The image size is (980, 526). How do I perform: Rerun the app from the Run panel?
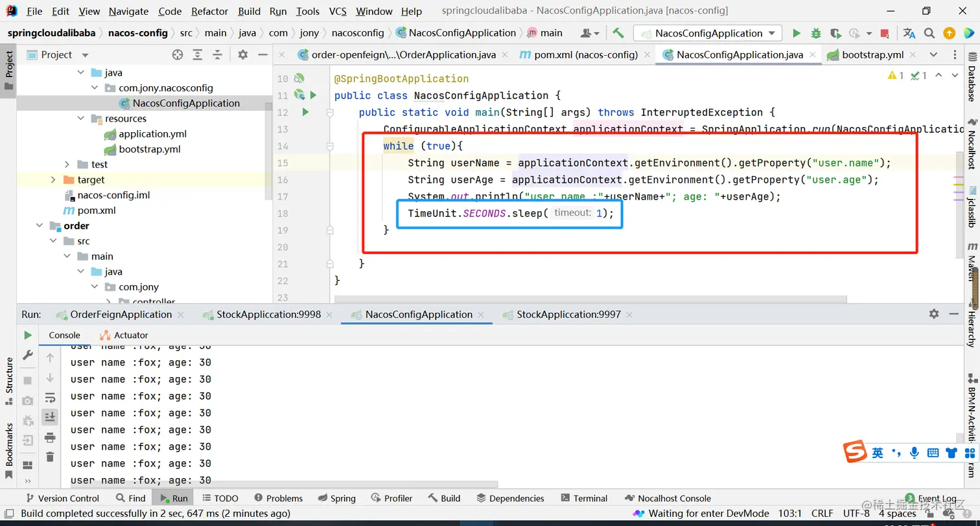[x=28, y=335]
